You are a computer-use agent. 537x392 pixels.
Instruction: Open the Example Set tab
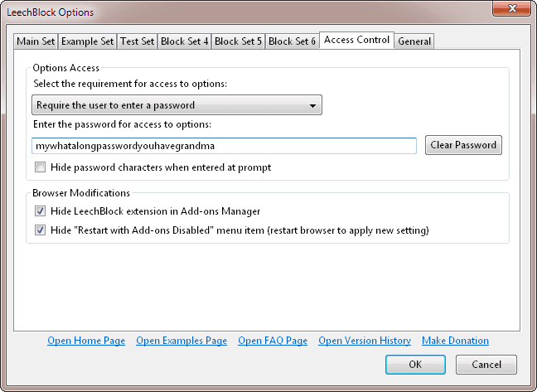pyautogui.click(x=87, y=41)
